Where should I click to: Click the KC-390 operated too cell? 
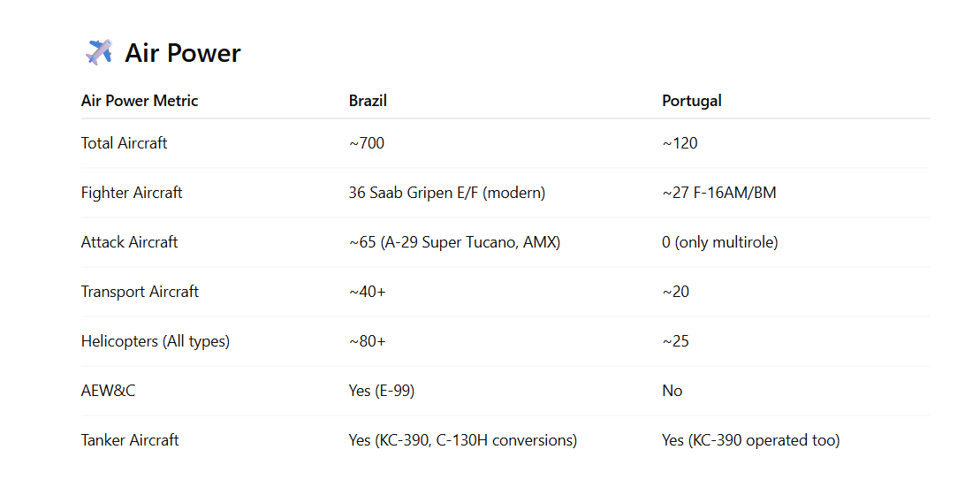click(x=750, y=440)
